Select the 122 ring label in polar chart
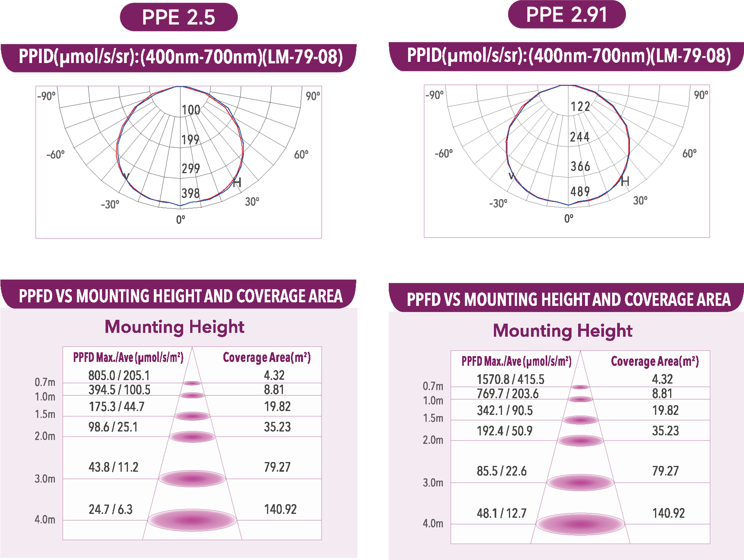The width and height of the screenshot is (744, 560). pyautogui.click(x=580, y=106)
